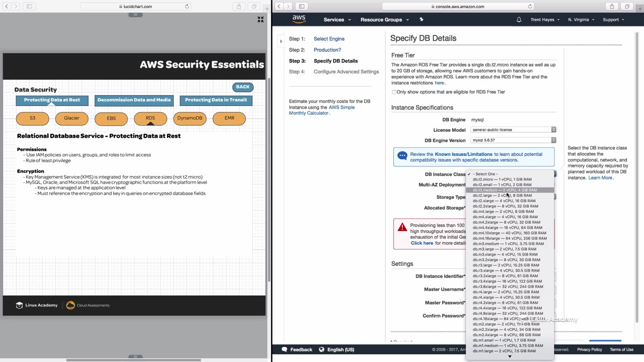This screenshot has height=362, width=644.
Task: Click the red storage warning triangle icon
Action: 403,227
